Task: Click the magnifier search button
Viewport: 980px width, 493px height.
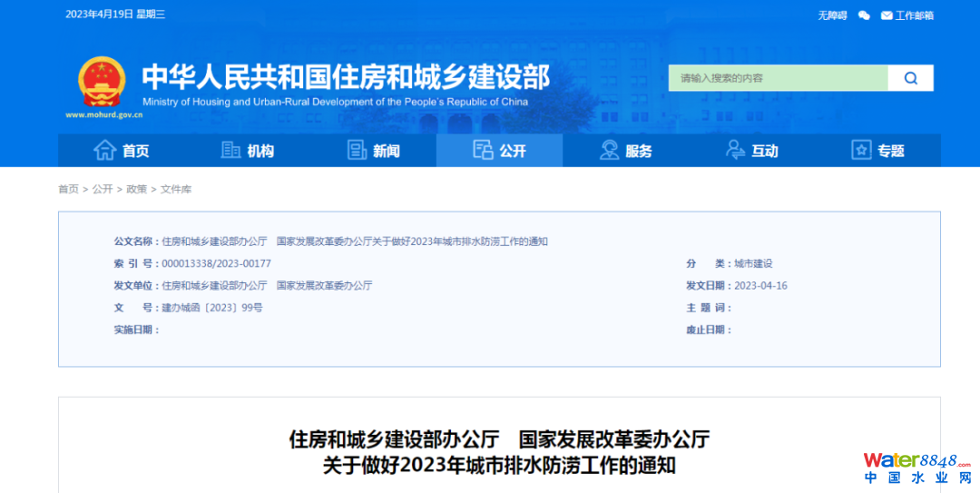Action: pyautogui.click(x=910, y=78)
